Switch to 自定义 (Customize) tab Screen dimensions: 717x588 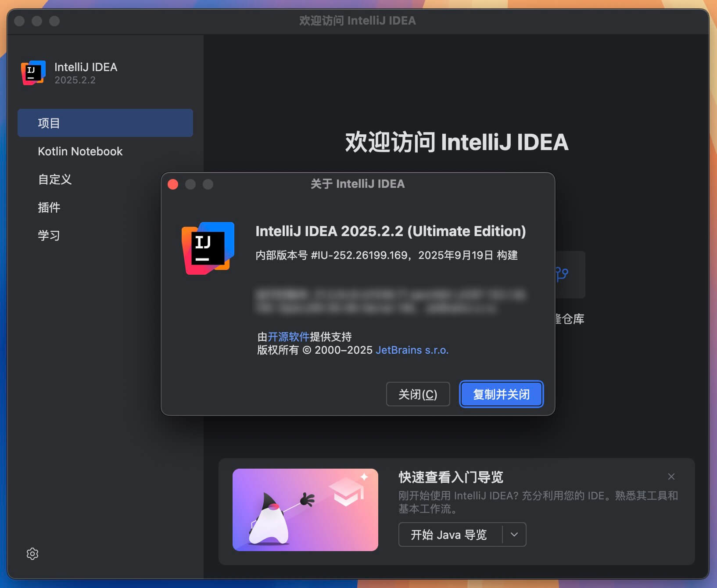(x=55, y=179)
